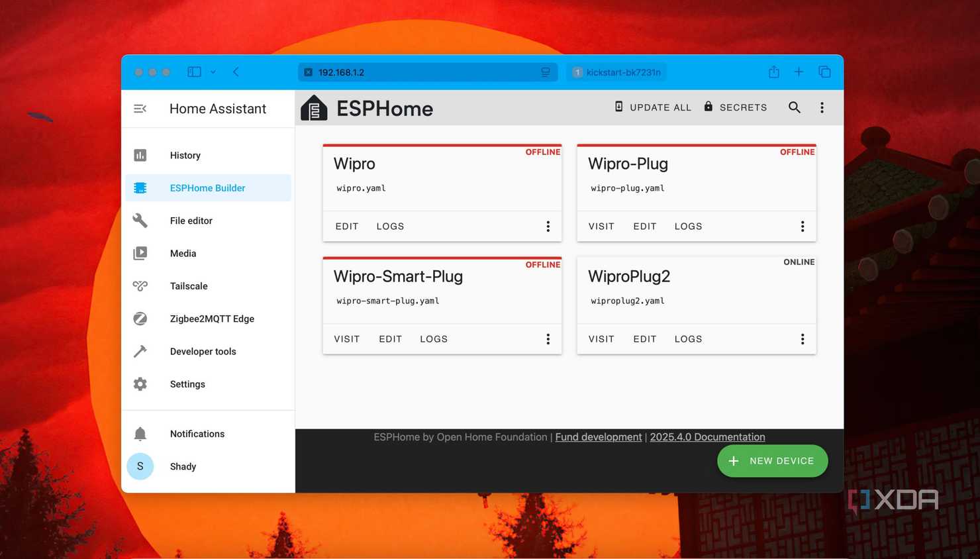Click the browser Share icon
This screenshot has height=559, width=980.
(774, 72)
